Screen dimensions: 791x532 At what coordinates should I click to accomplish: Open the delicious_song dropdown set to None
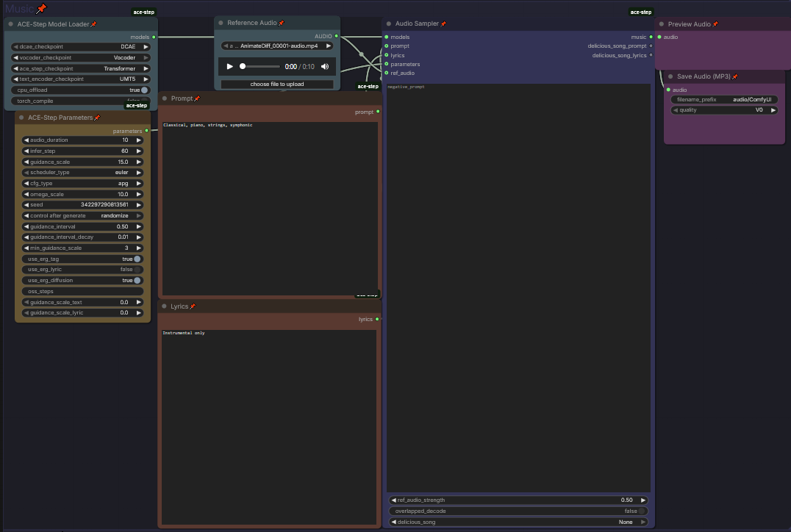(519, 522)
